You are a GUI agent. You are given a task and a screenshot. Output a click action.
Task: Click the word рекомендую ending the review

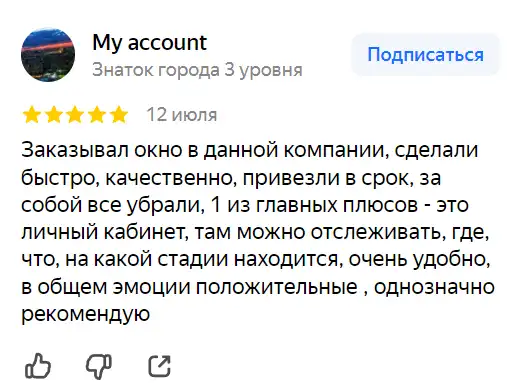(x=86, y=314)
